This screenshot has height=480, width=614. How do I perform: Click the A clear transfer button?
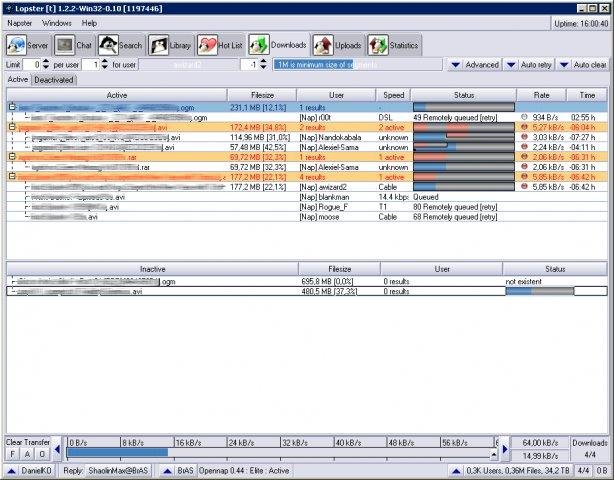point(27,454)
